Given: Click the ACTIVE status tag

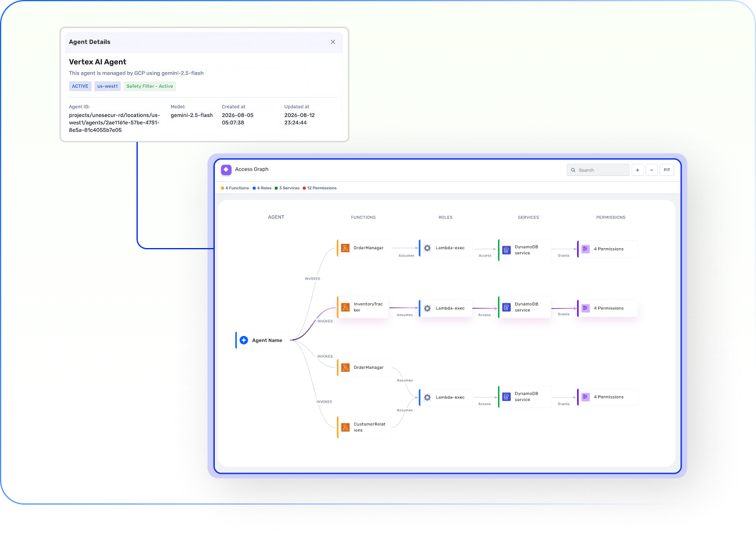Looking at the screenshot, I should pyautogui.click(x=80, y=86).
